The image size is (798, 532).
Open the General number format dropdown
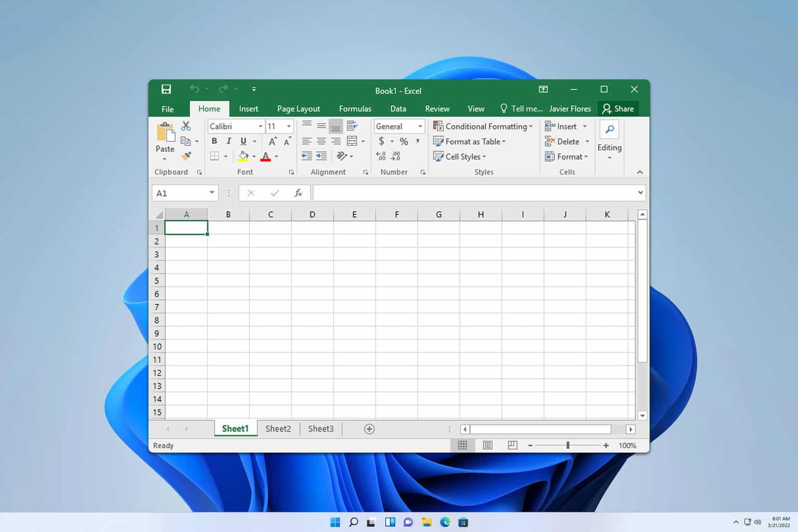420,126
